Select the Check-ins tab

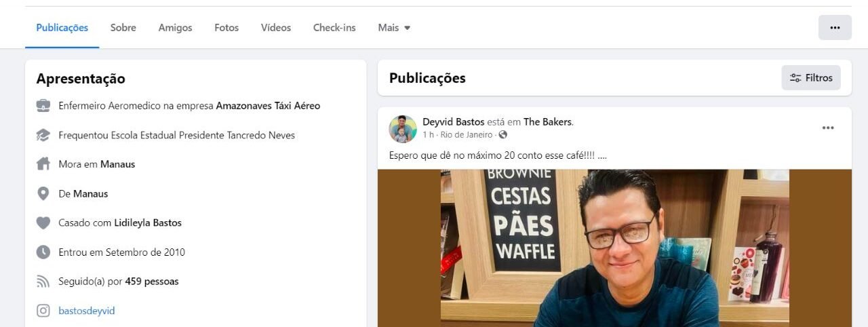[334, 28]
